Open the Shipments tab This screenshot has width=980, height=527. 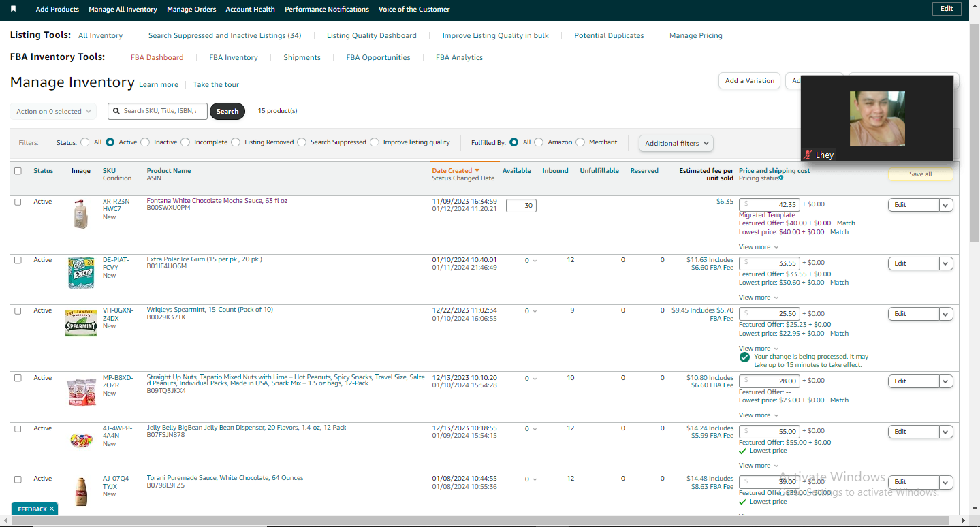point(302,58)
